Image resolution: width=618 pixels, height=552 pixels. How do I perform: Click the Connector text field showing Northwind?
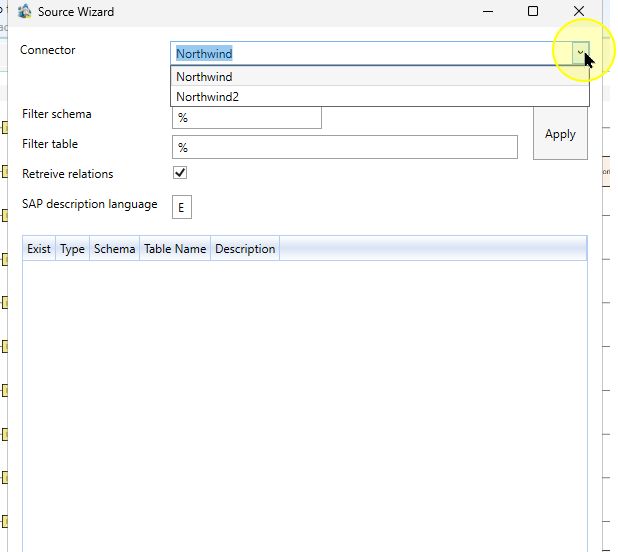[x=372, y=53]
